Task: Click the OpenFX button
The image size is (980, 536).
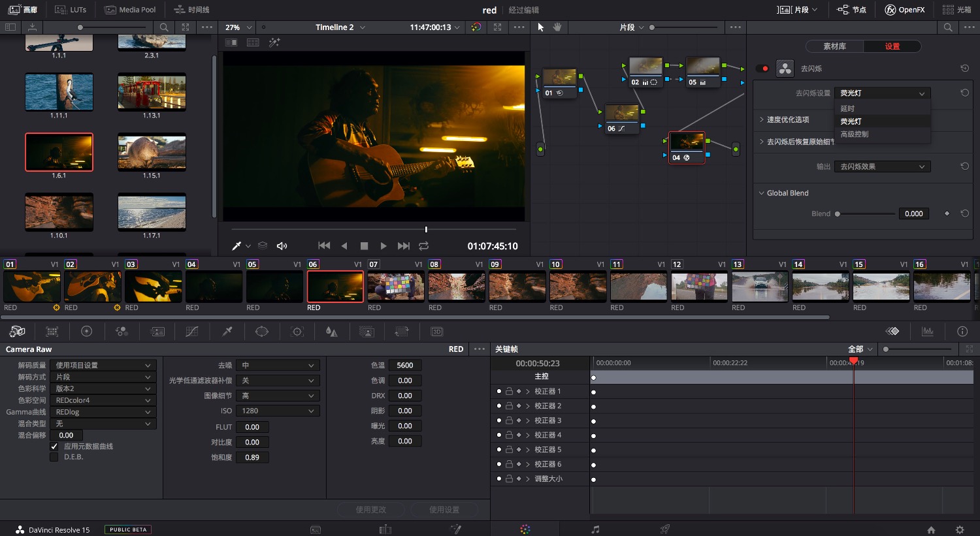Action: 905,10
